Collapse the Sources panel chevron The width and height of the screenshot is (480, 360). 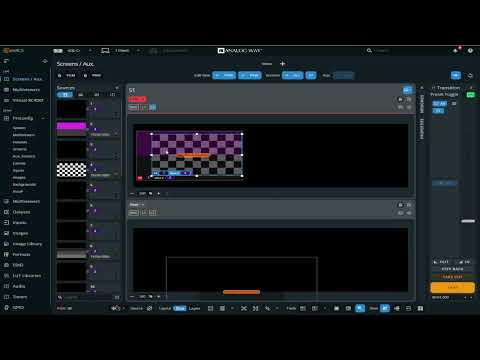click(117, 88)
